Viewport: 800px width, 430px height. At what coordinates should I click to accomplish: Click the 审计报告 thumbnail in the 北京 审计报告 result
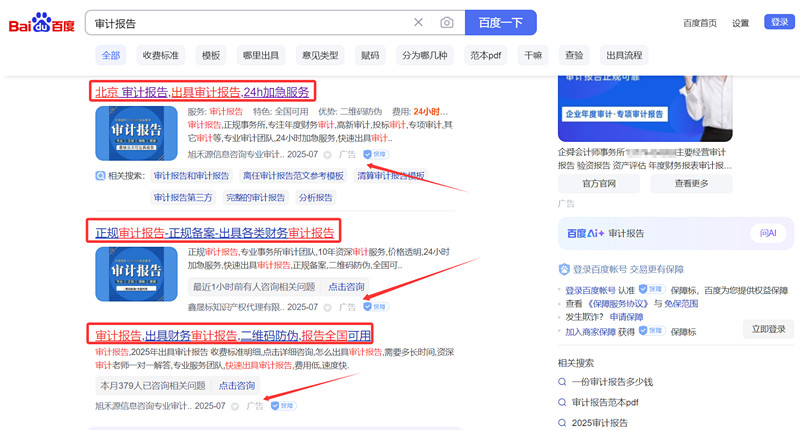(136, 133)
